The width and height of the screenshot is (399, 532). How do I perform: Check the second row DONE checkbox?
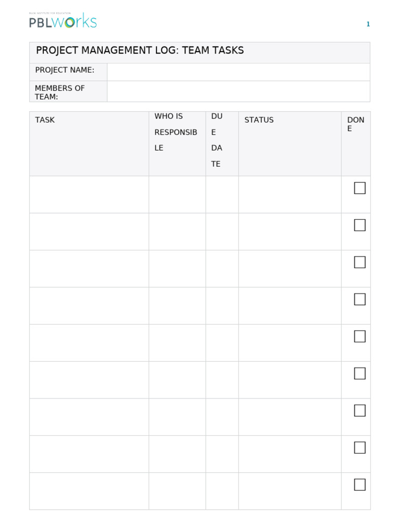click(x=360, y=225)
